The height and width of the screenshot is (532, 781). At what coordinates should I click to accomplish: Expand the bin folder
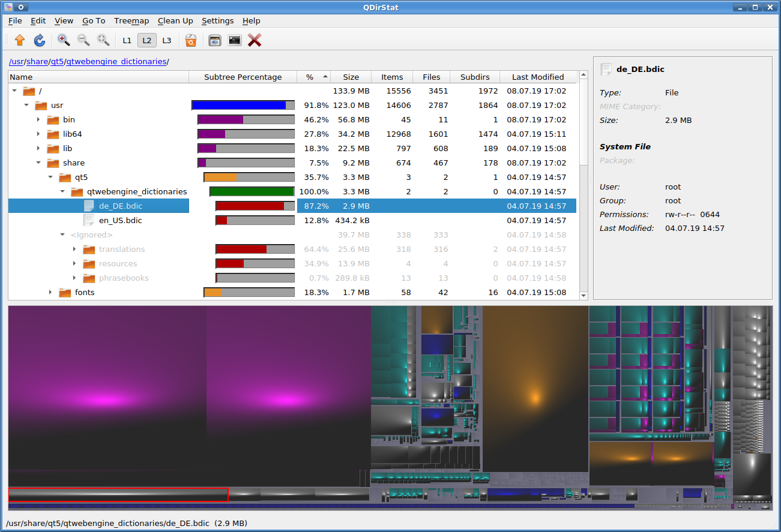[38, 119]
